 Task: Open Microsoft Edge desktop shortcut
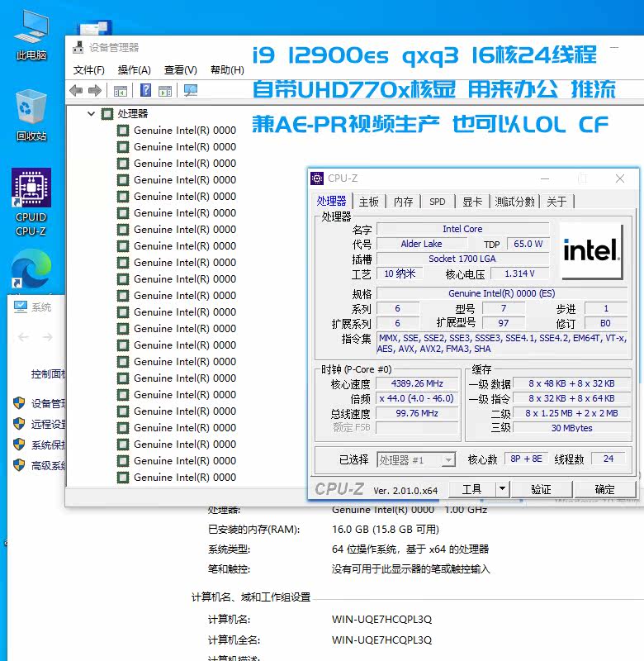click(31, 269)
